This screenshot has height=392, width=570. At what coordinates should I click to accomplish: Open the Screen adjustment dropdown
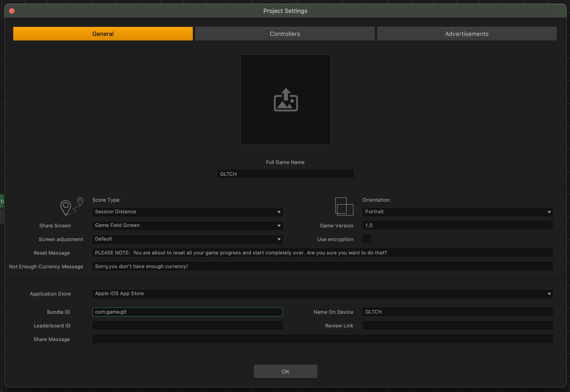pyautogui.click(x=187, y=239)
